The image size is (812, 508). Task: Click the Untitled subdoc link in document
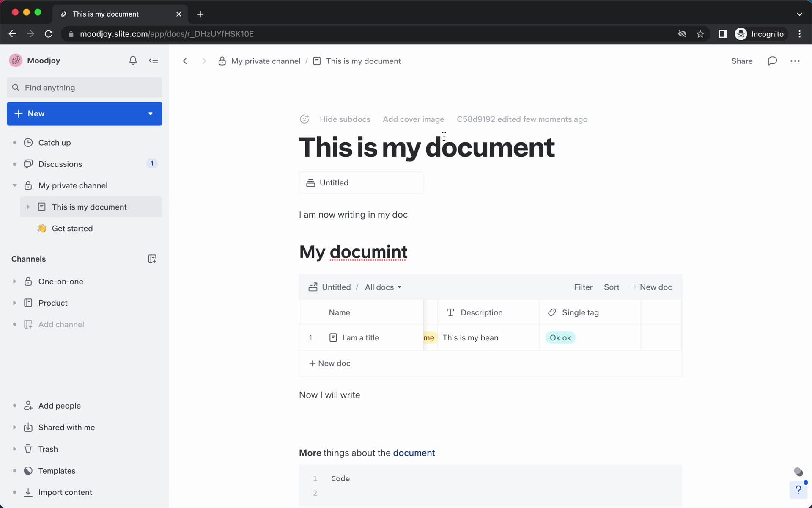coord(361,182)
